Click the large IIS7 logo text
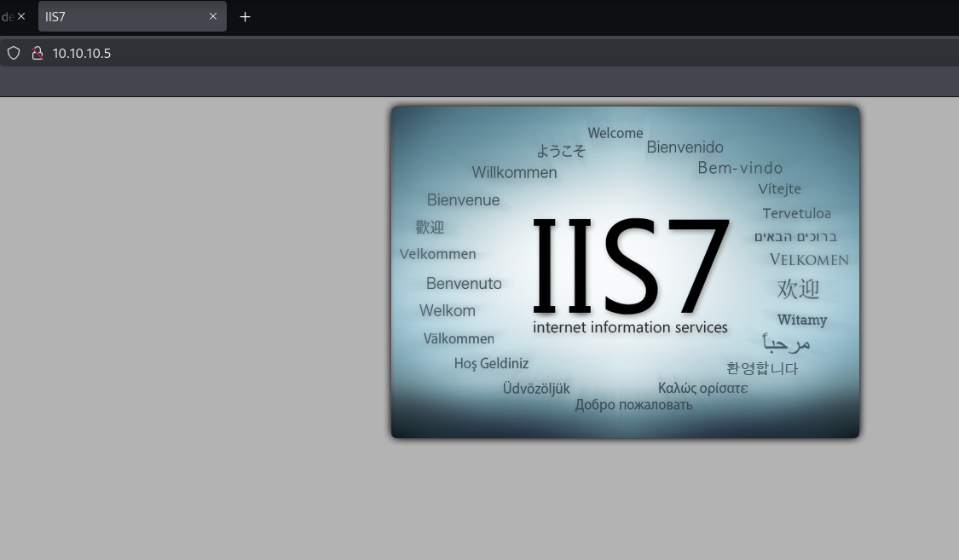Screen dimensions: 959x560 631,264
